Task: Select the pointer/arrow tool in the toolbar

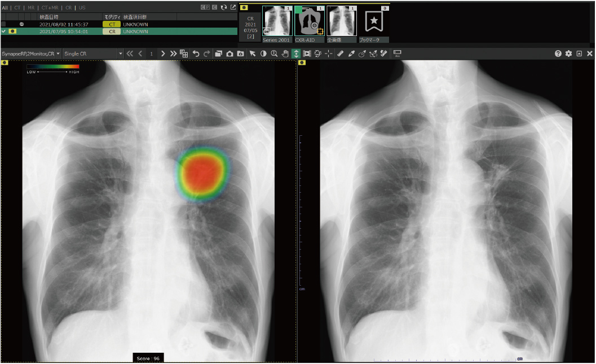Action: point(252,53)
